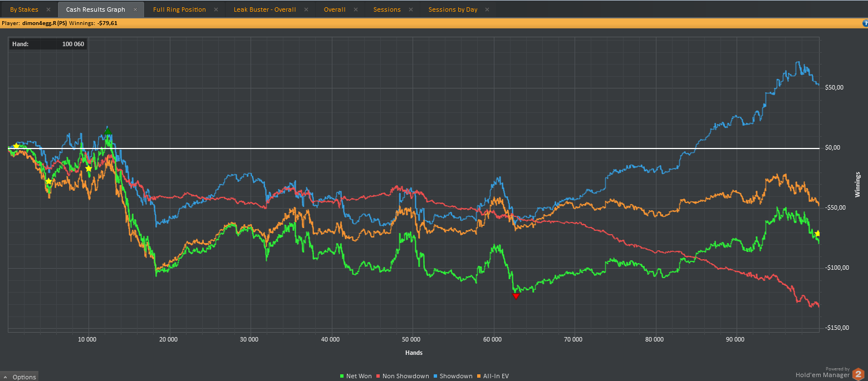The height and width of the screenshot is (381, 868).
Task: Select the red triangle low-point marker
Action: coord(516,296)
